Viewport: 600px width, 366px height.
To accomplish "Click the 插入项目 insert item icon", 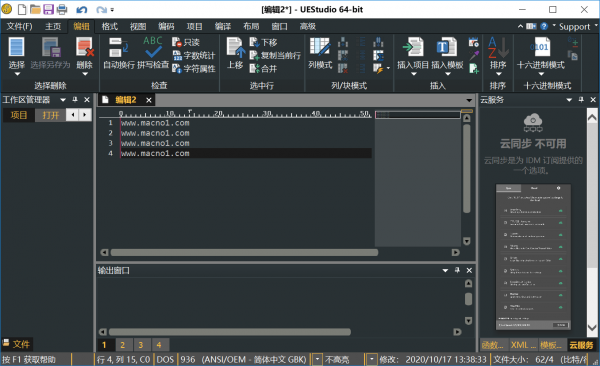I will click(413, 48).
